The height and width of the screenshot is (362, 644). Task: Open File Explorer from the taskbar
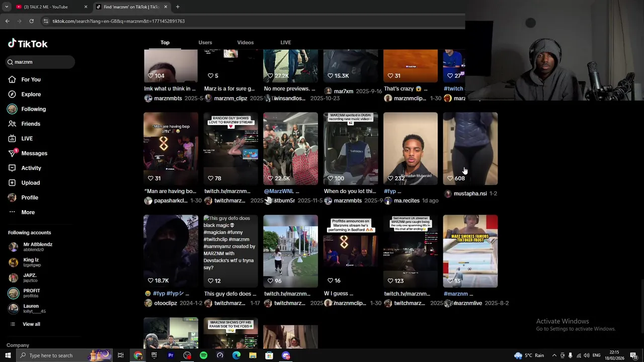pos(253,355)
